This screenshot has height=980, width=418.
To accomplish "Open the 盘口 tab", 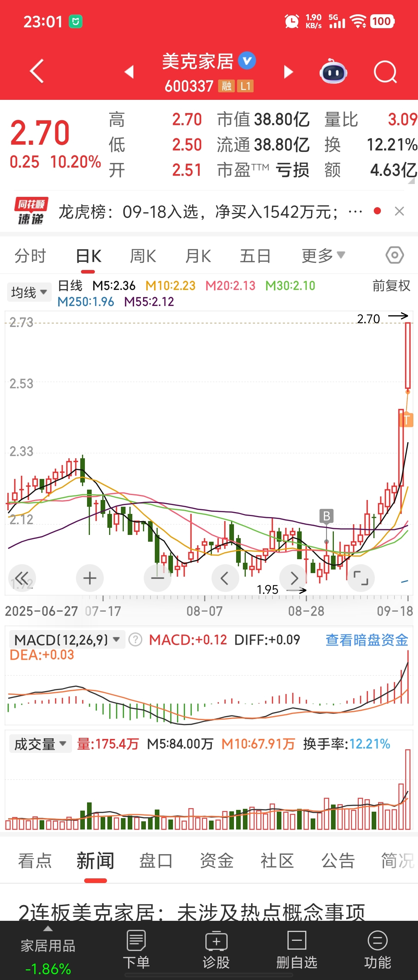I will click(x=156, y=861).
